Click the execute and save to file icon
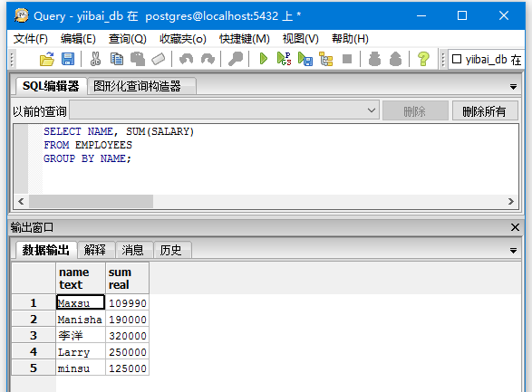The image size is (532, 392). point(305,59)
